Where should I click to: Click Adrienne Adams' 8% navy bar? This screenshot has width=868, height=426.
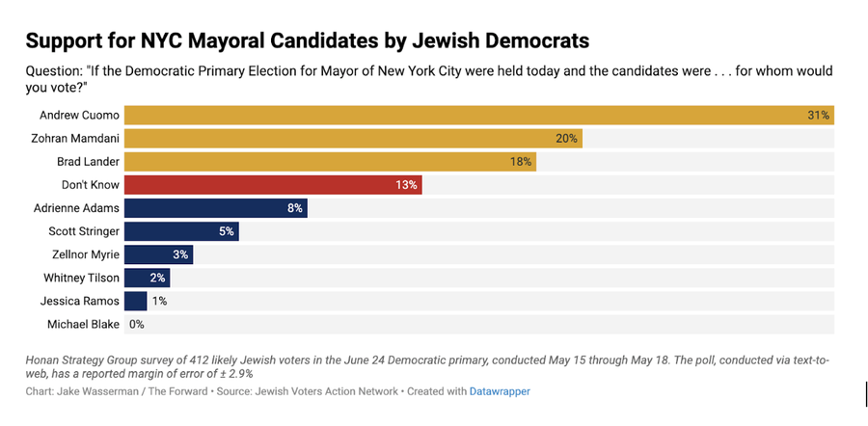click(x=215, y=208)
